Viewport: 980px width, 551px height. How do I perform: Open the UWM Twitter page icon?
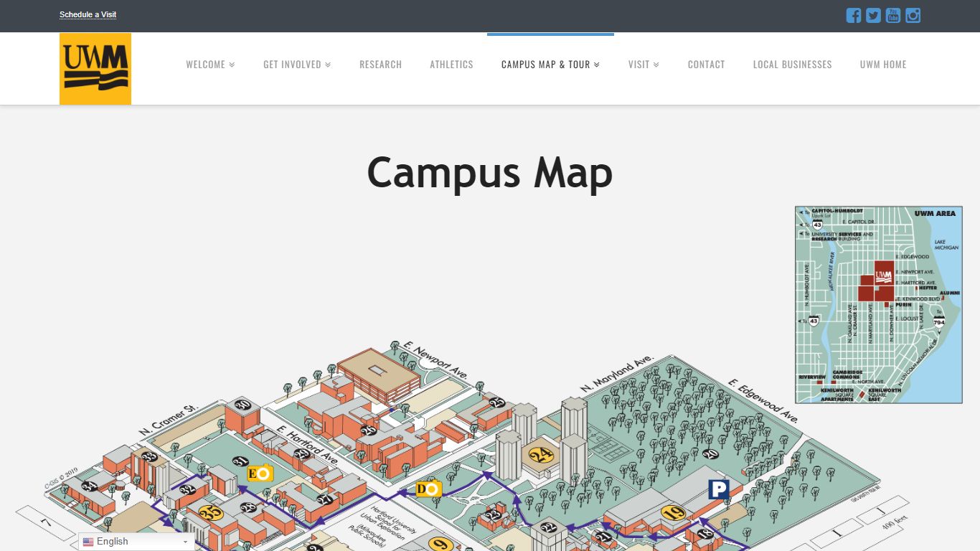873,15
